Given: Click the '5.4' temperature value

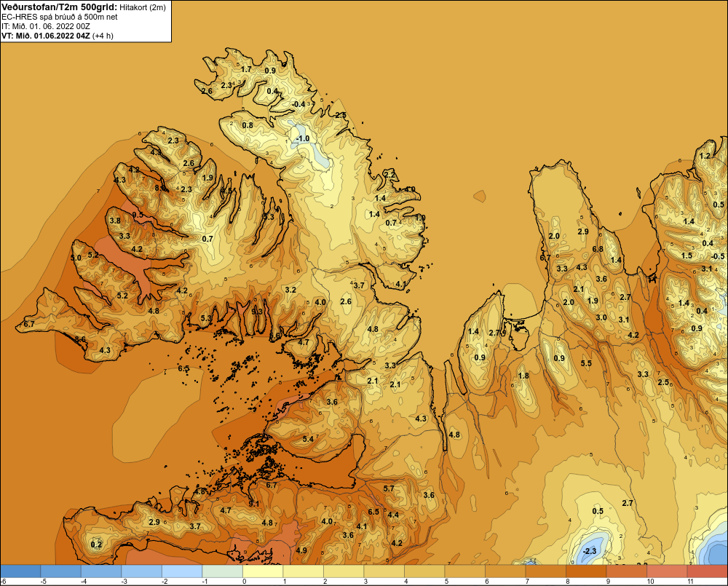Looking at the screenshot, I should pos(308,439).
